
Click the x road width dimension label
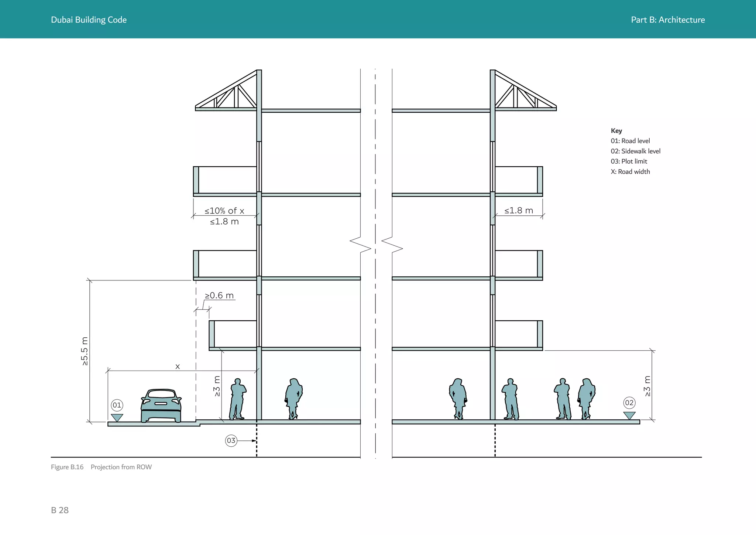[178, 367]
